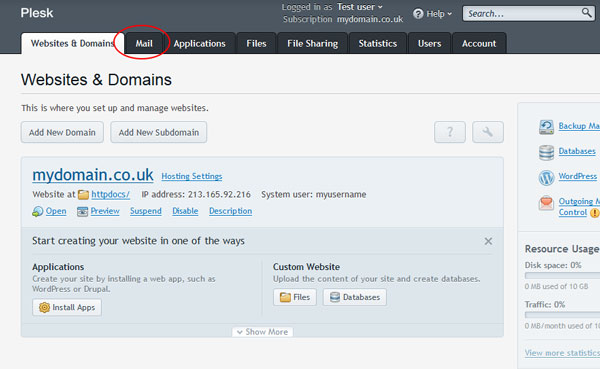600x369 pixels.
Task: Click the wrench settings button
Action: tap(488, 132)
